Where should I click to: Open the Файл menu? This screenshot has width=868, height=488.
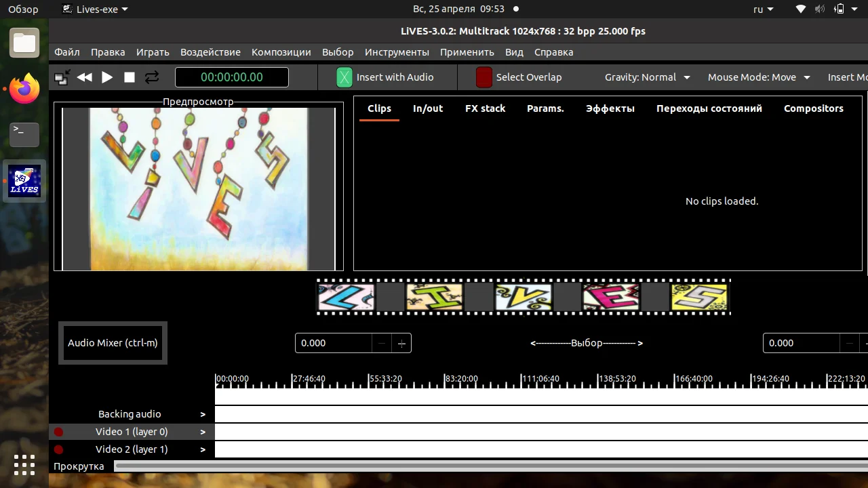click(x=67, y=52)
